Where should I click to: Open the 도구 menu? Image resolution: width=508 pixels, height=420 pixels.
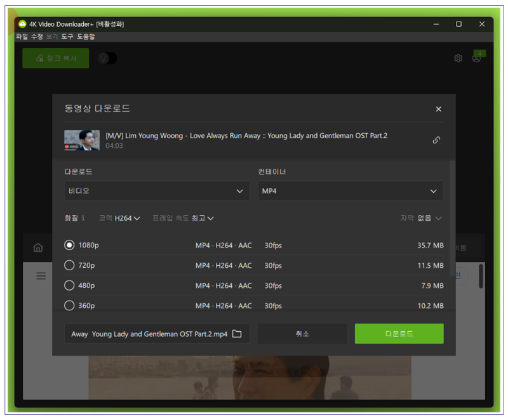pos(67,37)
